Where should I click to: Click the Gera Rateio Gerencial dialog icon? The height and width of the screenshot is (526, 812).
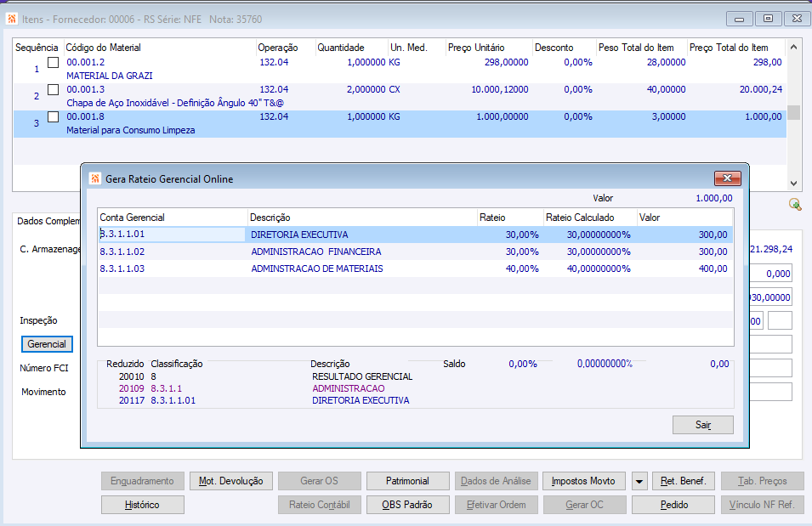pos(94,178)
